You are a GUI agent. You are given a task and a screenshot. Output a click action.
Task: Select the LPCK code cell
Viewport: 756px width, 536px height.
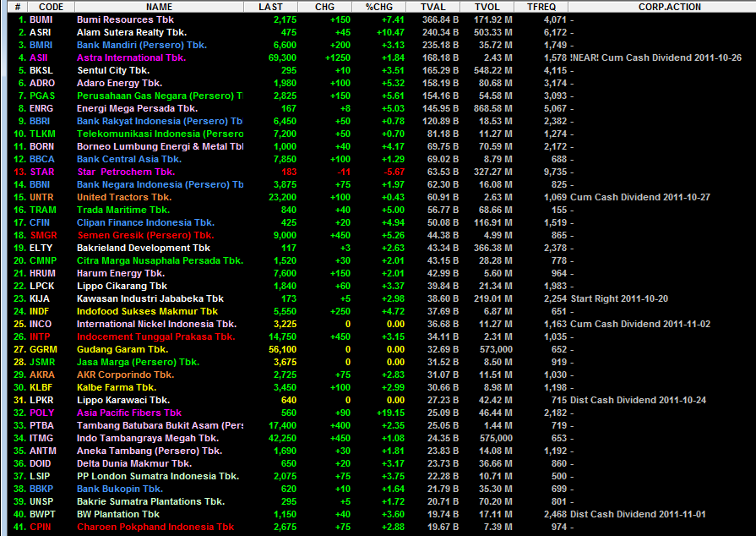click(x=41, y=286)
